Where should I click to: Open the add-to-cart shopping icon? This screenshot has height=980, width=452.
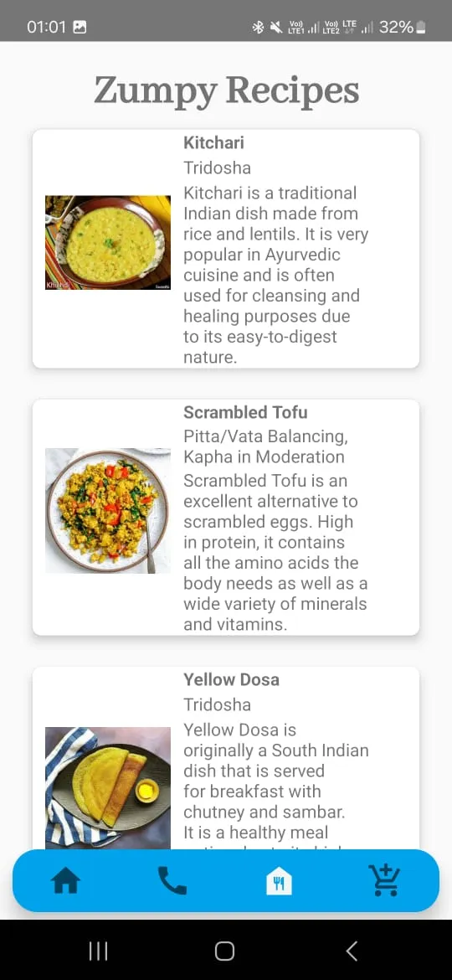coord(384,880)
